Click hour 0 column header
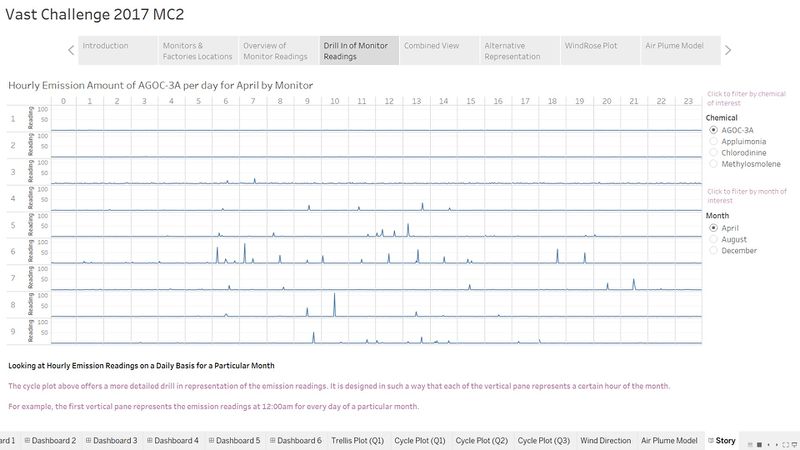Viewport: 800px width, 450px height. click(x=63, y=101)
